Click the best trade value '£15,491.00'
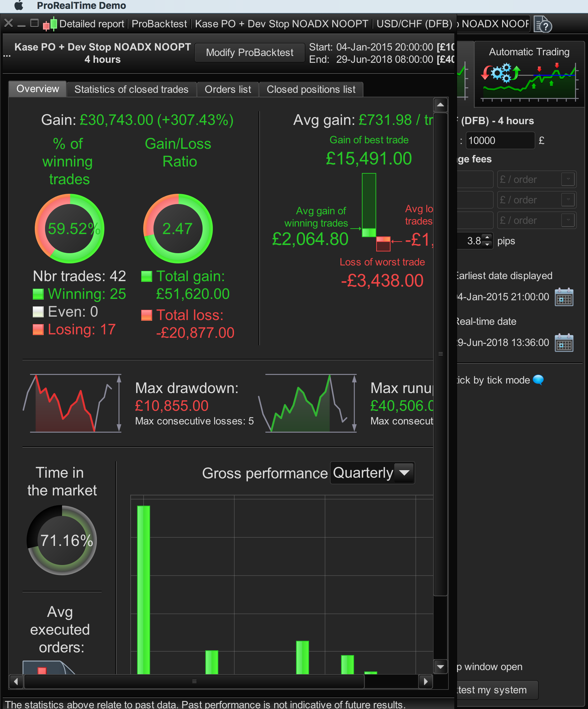 [x=369, y=159]
